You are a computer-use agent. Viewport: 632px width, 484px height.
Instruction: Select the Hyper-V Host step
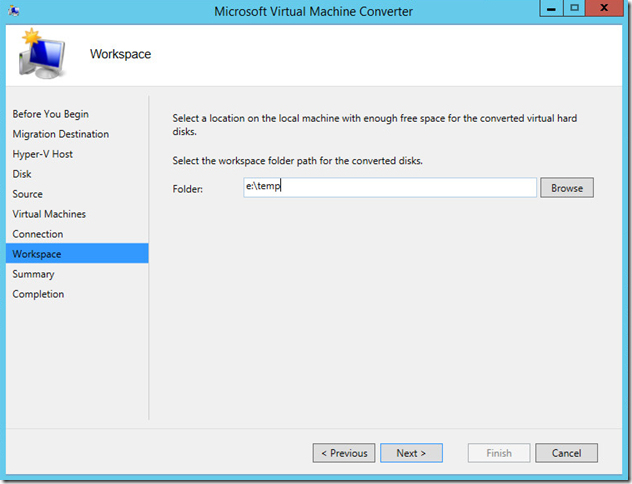click(42, 154)
